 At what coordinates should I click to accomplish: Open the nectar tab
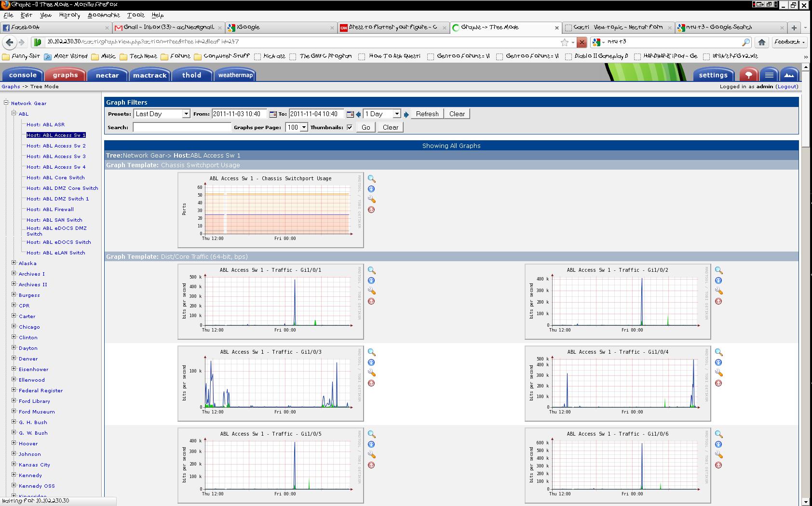tap(107, 75)
